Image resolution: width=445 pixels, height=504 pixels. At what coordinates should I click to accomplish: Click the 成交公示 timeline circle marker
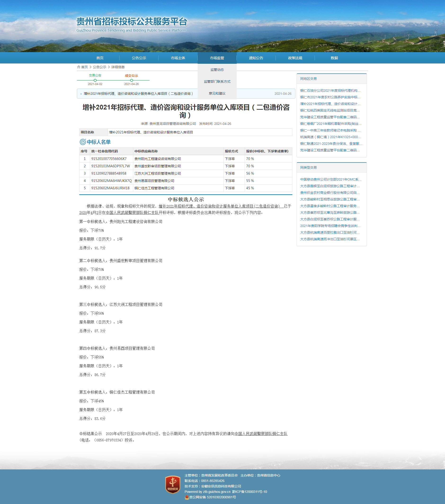132,80
